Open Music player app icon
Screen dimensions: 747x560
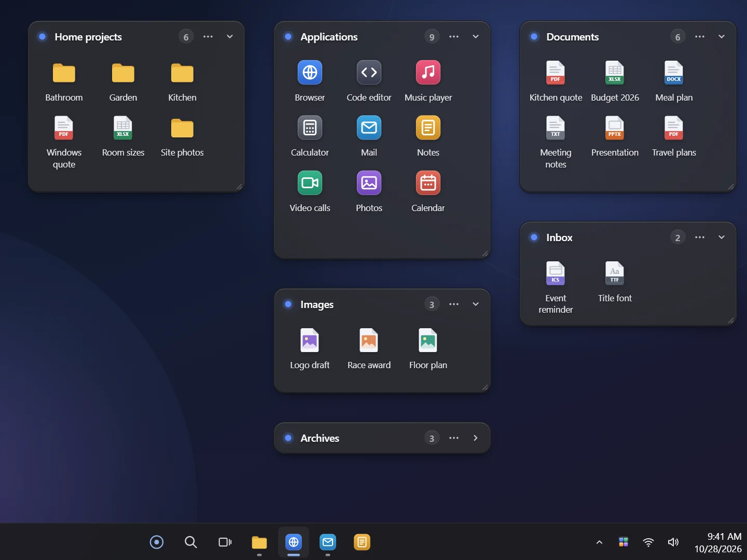pyautogui.click(x=428, y=73)
